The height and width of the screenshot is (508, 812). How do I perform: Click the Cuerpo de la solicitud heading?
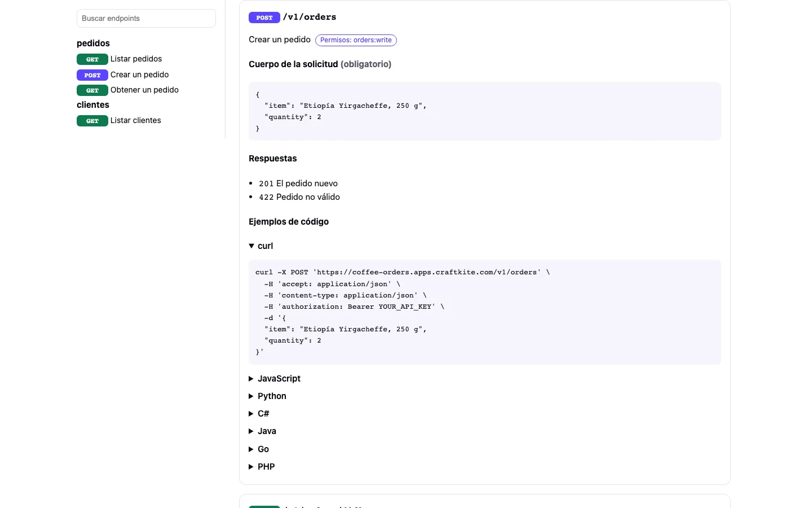click(x=320, y=64)
